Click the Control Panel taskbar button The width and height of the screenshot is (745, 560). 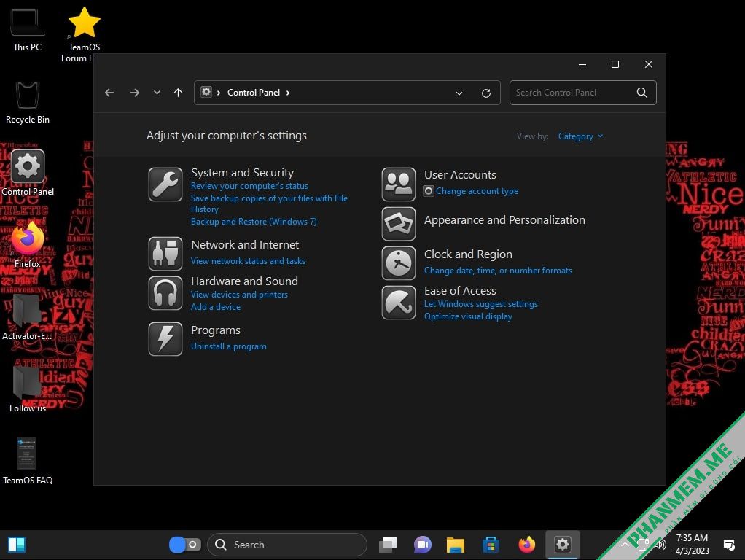563,545
